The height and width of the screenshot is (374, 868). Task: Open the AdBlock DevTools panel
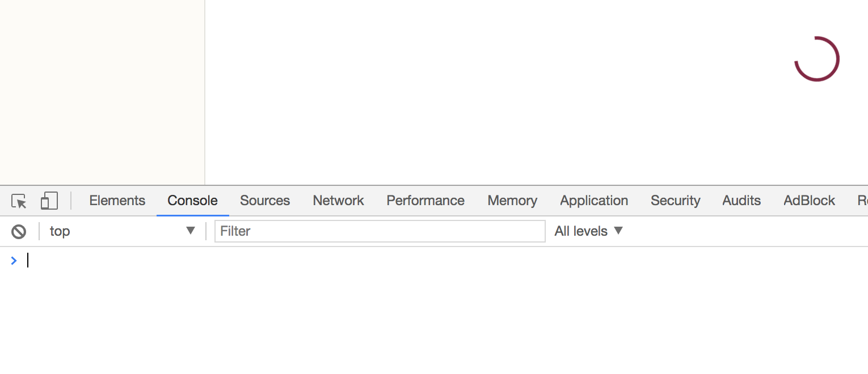809,201
